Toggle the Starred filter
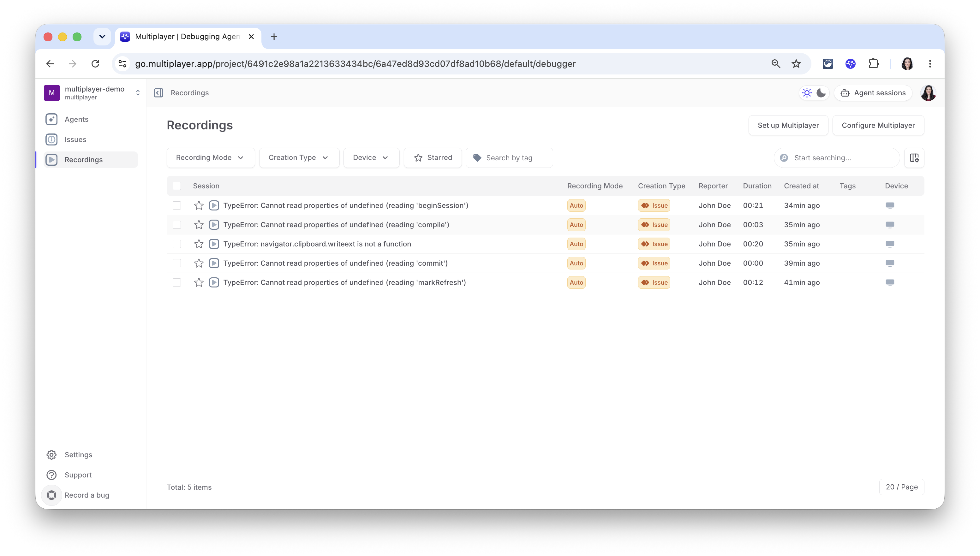Viewport: 980px width, 556px height. click(433, 158)
